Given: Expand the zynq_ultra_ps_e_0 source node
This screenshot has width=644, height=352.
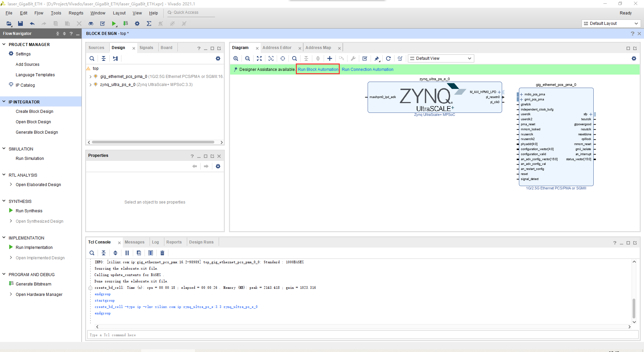Looking at the screenshot, I should [90, 84].
